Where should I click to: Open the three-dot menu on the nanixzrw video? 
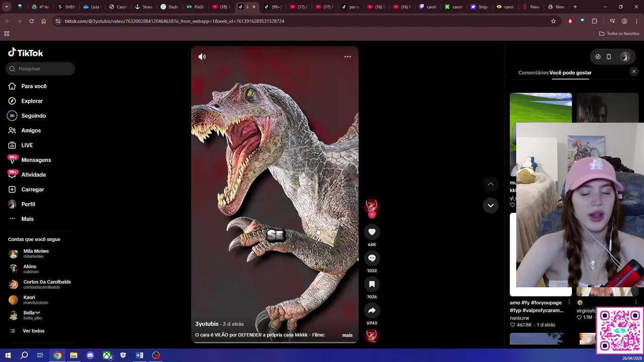tap(569, 302)
